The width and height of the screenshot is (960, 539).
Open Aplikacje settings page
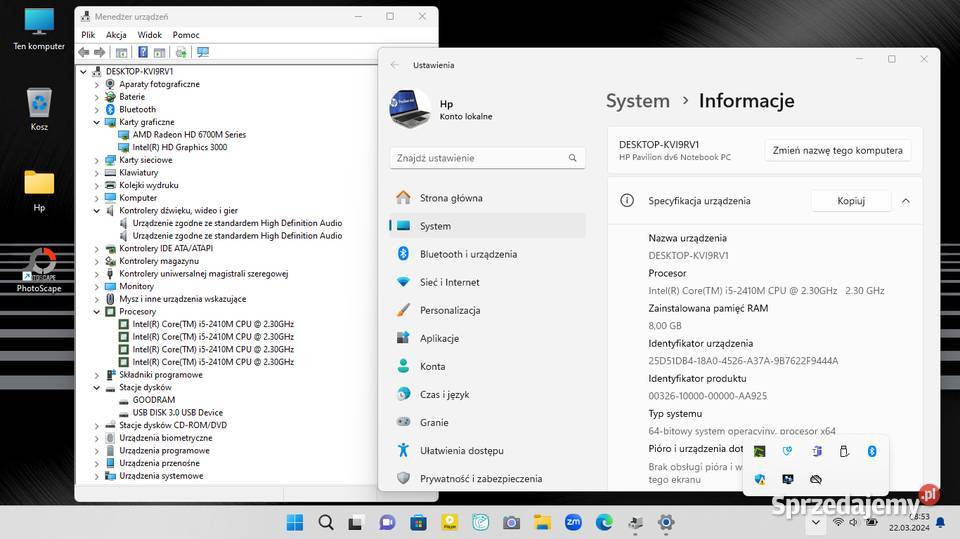pyautogui.click(x=487, y=339)
